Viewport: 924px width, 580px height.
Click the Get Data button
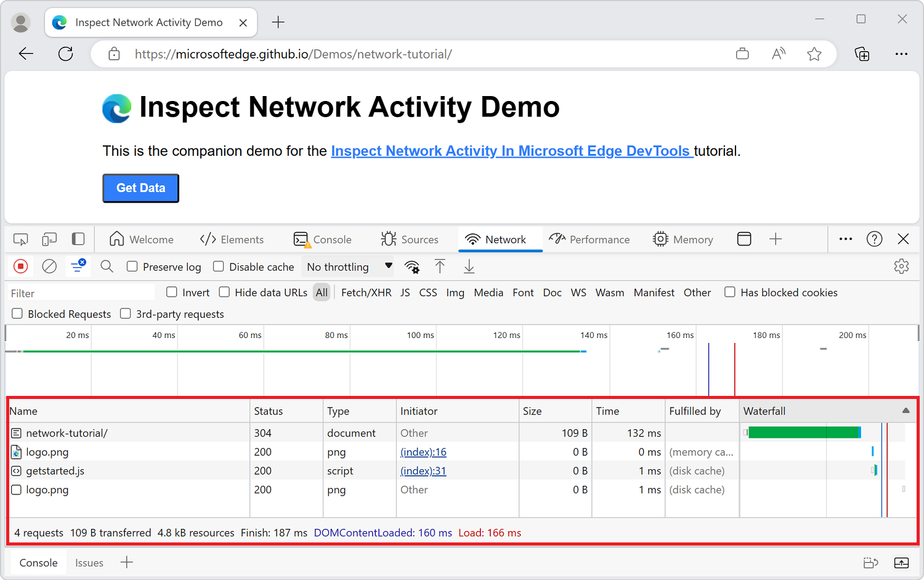point(140,188)
